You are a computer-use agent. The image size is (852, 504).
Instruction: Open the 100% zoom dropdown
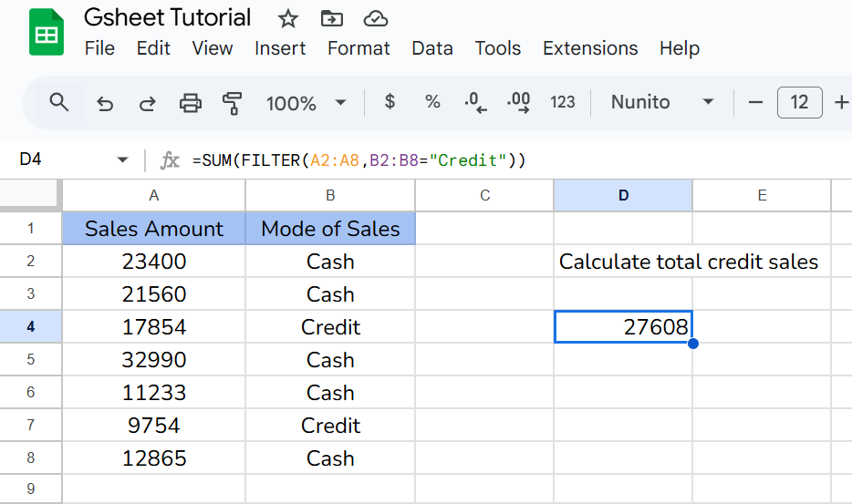pos(306,103)
